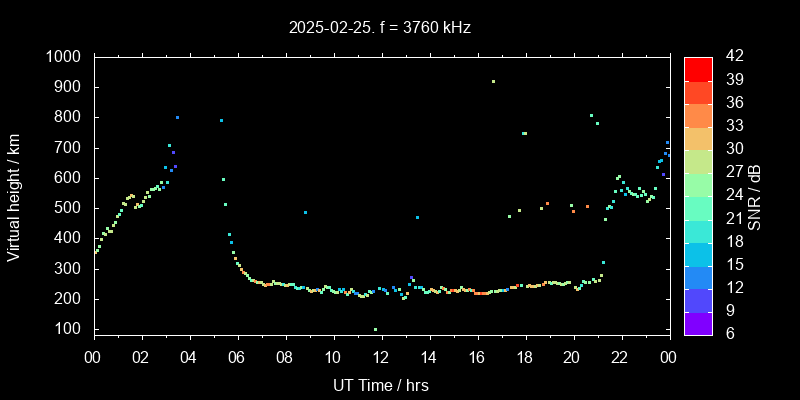Select the 'UT Time / hrs' axis label

(380, 384)
